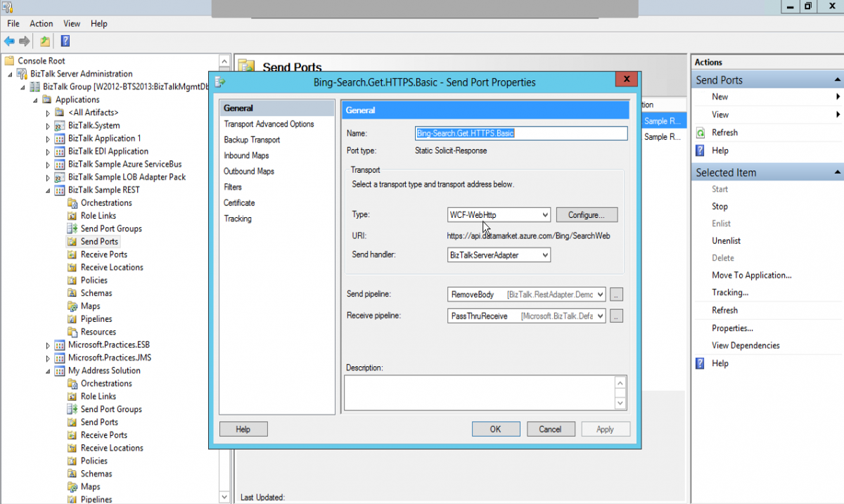Click the dialog's Help button
Image resolution: width=844 pixels, height=504 pixels.
(x=243, y=429)
